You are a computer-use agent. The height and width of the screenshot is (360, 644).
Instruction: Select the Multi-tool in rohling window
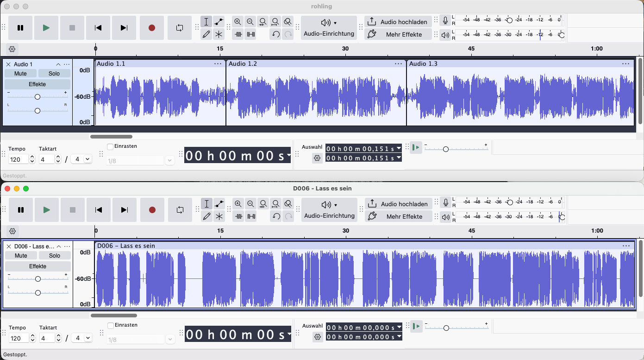click(219, 34)
